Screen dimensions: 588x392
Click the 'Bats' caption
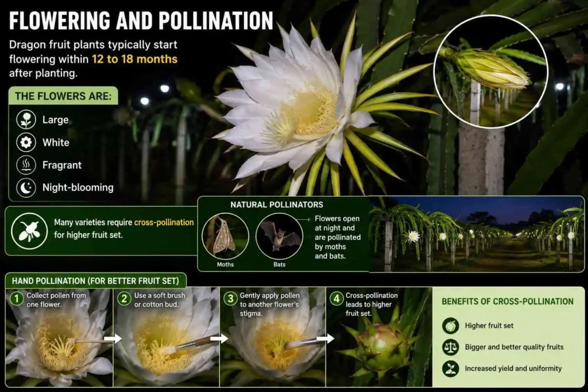(280, 265)
